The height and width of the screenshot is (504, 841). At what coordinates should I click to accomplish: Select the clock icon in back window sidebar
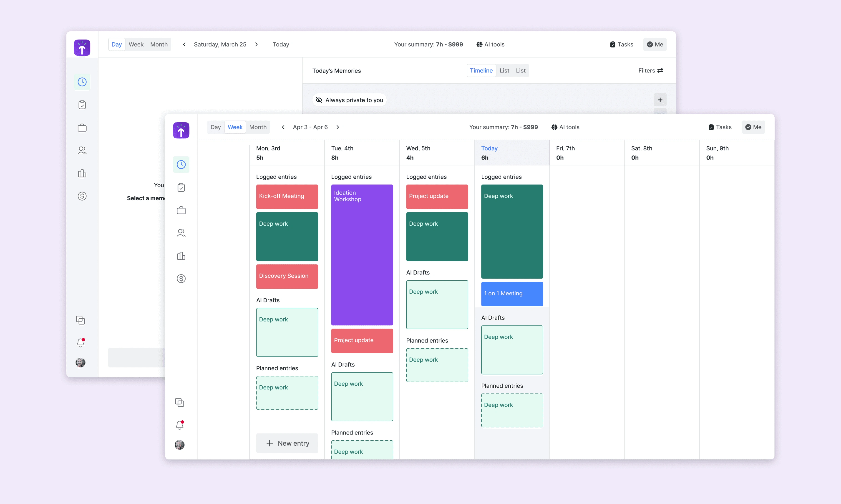tap(82, 82)
